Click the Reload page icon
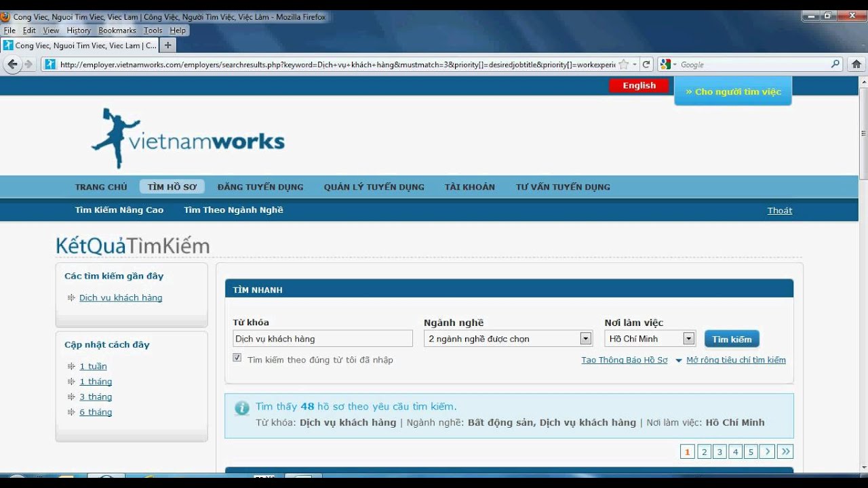Screen dimensions: 868x488 click(x=646, y=64)
